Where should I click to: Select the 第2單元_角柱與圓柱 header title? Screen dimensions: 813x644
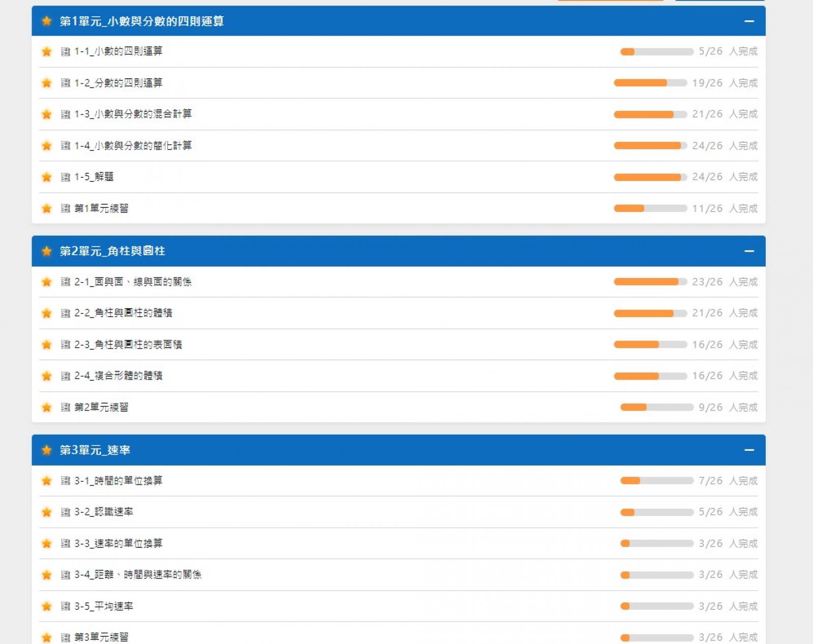(112, 251)
